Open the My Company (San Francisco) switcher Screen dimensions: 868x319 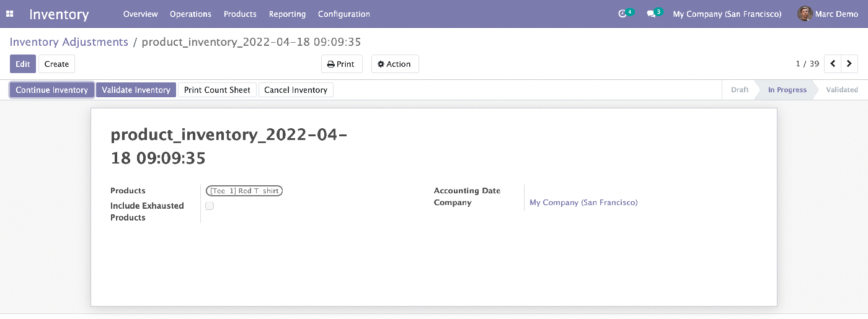coord(727,14)
